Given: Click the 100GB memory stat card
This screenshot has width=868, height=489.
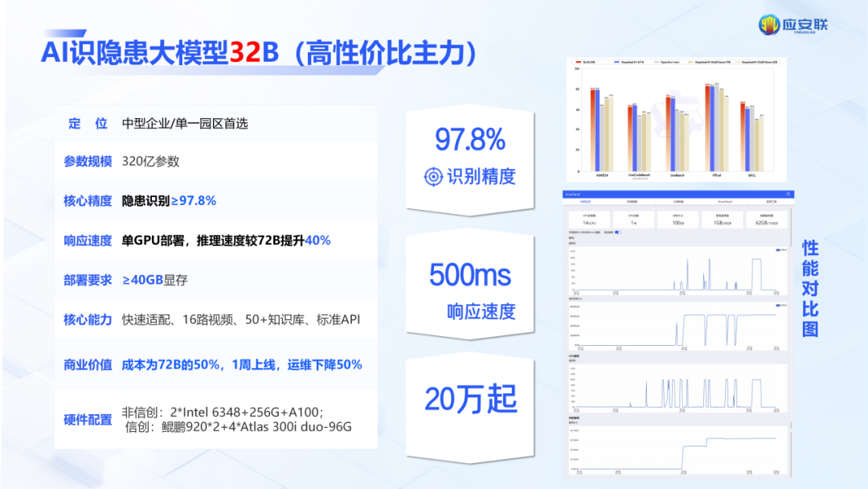Looking at the screenshot, I should tap(678, 220).
